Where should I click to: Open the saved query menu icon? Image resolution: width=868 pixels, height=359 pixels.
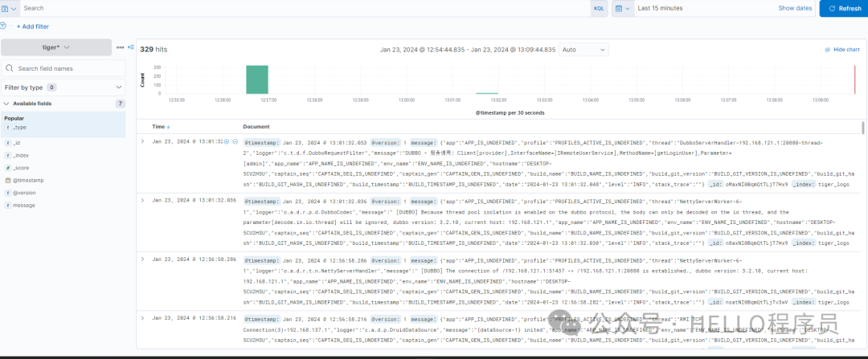coord(8,8)
